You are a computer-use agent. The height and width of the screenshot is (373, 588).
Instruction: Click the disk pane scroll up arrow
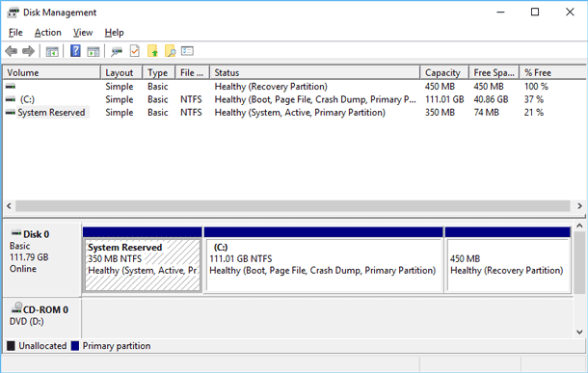click(579, 226)
